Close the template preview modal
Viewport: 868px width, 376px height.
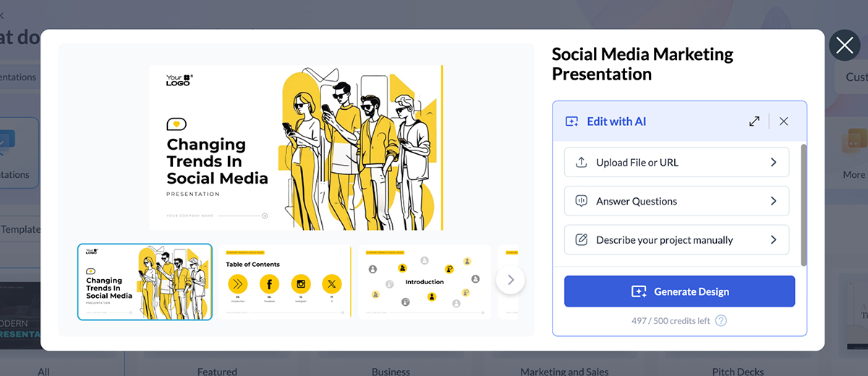coord(844,46)
